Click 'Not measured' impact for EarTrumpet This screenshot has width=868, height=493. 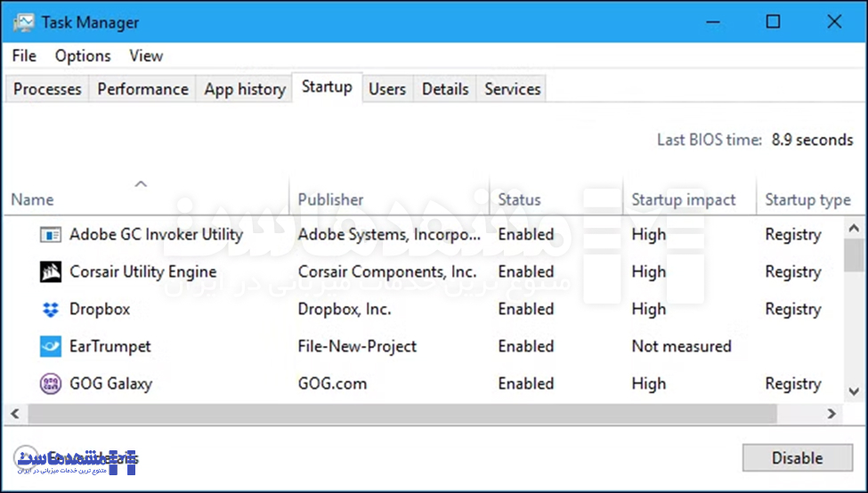(x=681, y=346)
